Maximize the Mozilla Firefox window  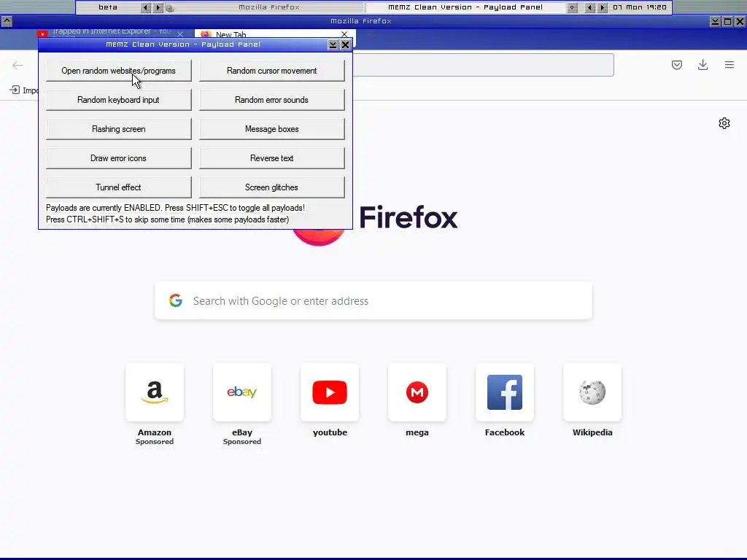[727, 21]
